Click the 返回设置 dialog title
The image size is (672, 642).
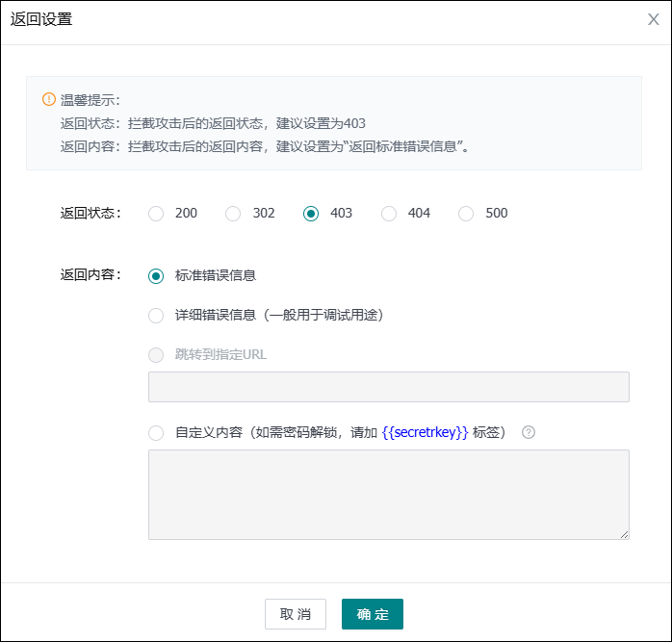41,19
